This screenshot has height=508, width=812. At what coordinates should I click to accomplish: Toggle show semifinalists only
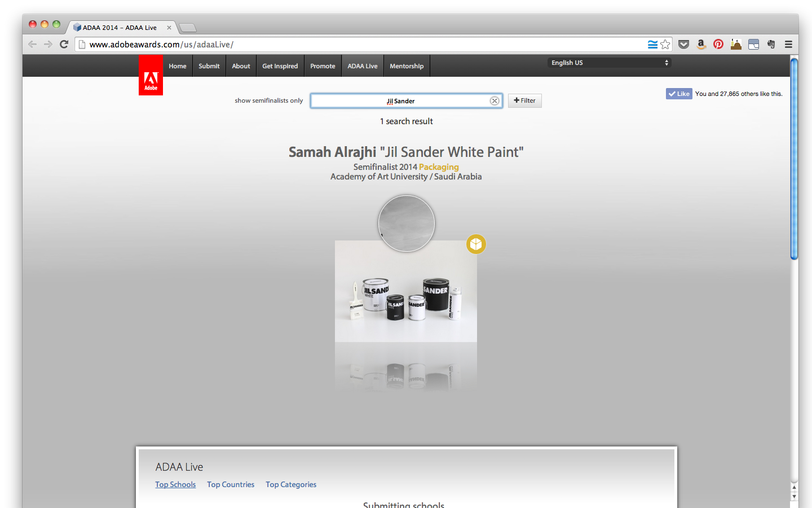click(268, 100)
